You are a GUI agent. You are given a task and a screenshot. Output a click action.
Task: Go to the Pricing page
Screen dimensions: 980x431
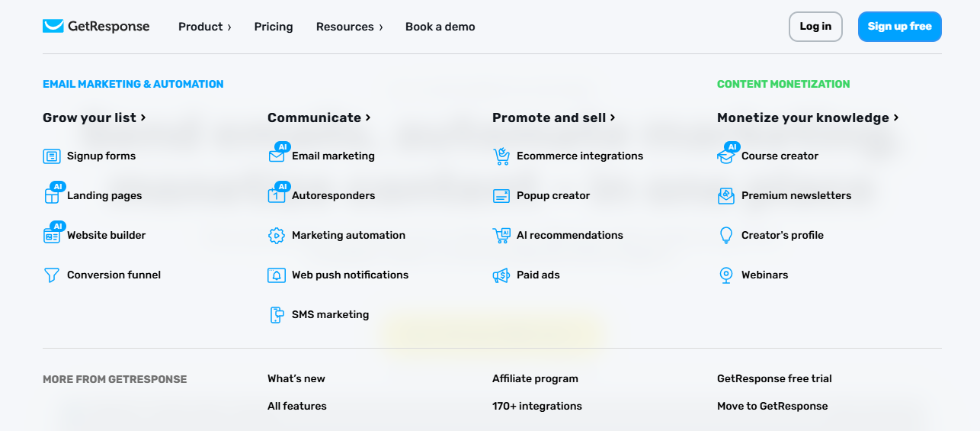[274, 27]
